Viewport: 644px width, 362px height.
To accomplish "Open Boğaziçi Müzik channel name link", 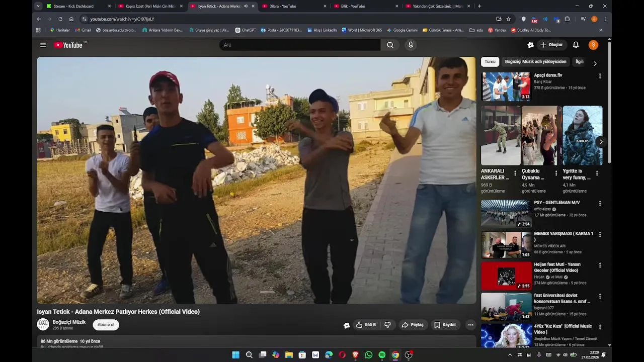I will (69, 322).
